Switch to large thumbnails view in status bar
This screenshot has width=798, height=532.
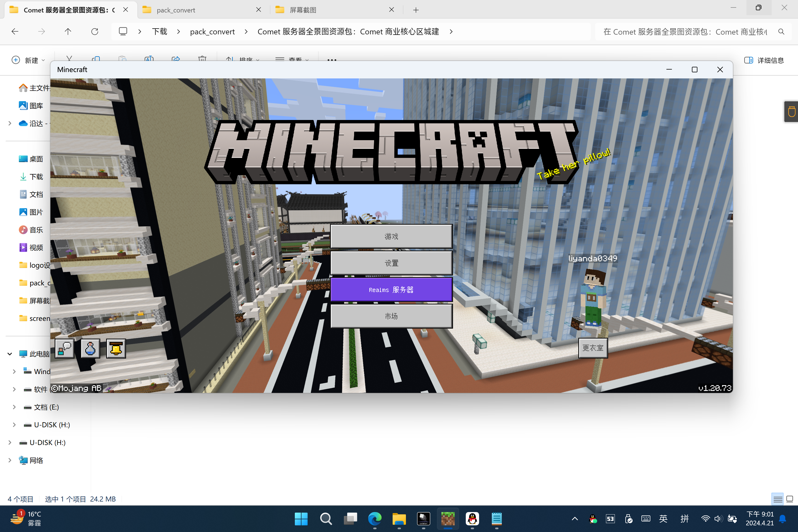(x=789, y=499)
